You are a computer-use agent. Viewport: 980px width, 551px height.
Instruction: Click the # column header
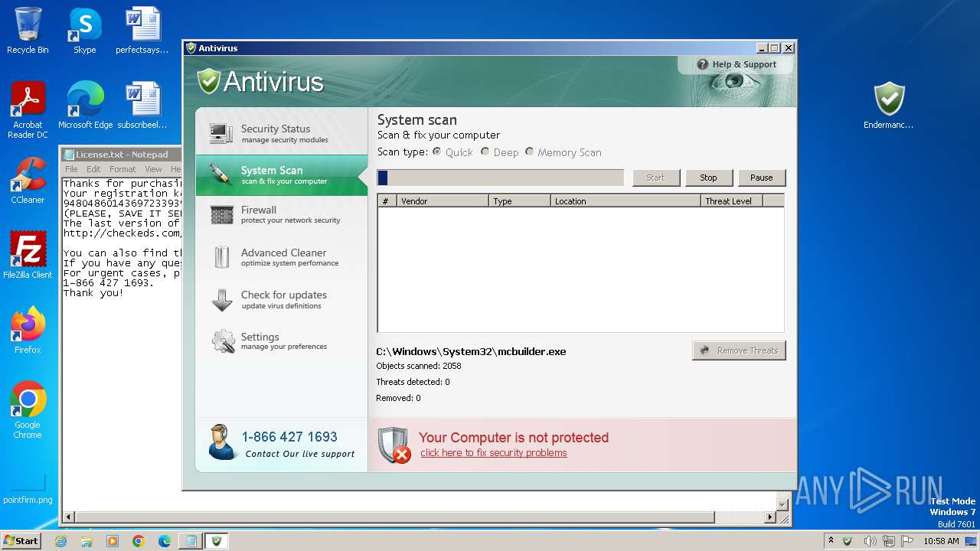pyautogui.click(x=387, y=201)
